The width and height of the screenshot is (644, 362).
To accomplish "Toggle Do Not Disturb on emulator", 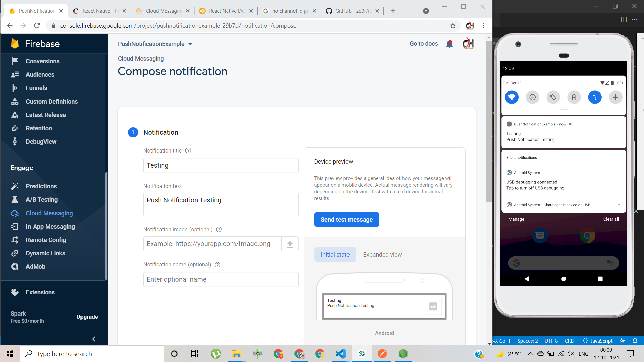I will pos(533,97).
